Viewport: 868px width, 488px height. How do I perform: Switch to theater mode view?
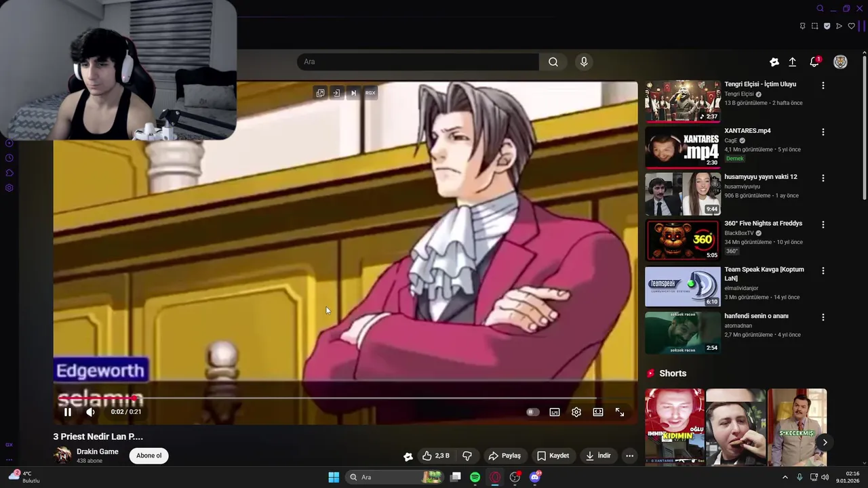click(598, 412)
